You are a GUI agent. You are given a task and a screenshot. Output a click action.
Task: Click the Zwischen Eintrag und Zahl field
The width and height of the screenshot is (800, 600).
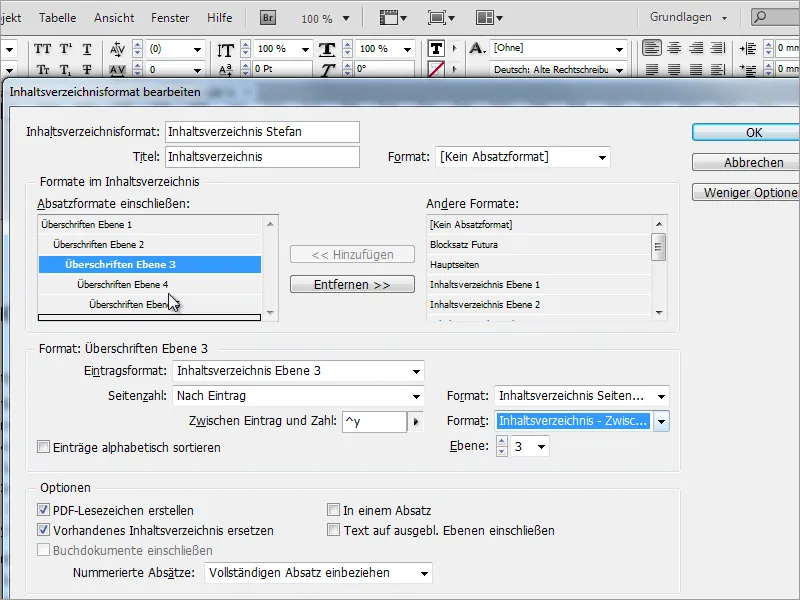[x=374, y=422]
